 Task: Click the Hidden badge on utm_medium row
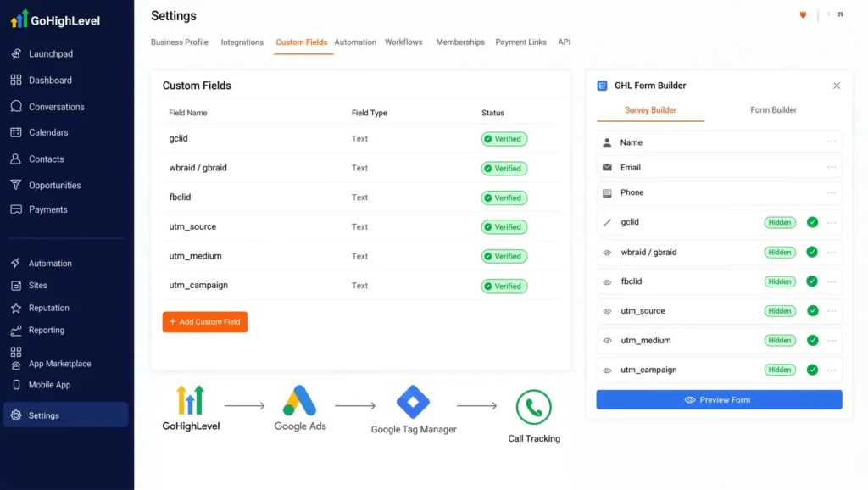point(780,340)
